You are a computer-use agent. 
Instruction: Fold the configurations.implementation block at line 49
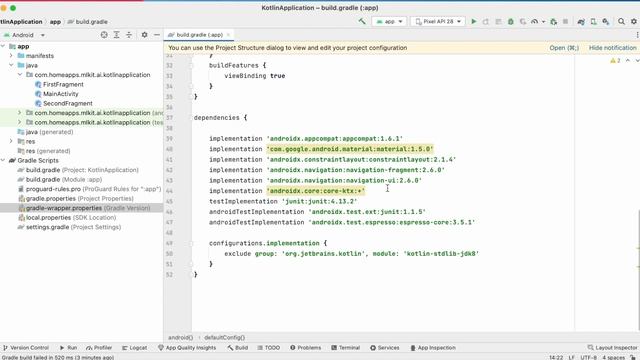191,243
